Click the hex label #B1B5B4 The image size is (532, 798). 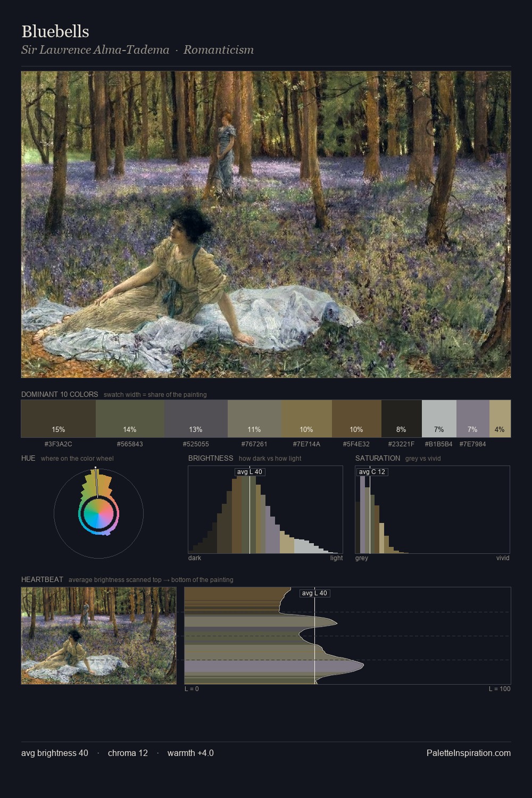click(439, 444)
